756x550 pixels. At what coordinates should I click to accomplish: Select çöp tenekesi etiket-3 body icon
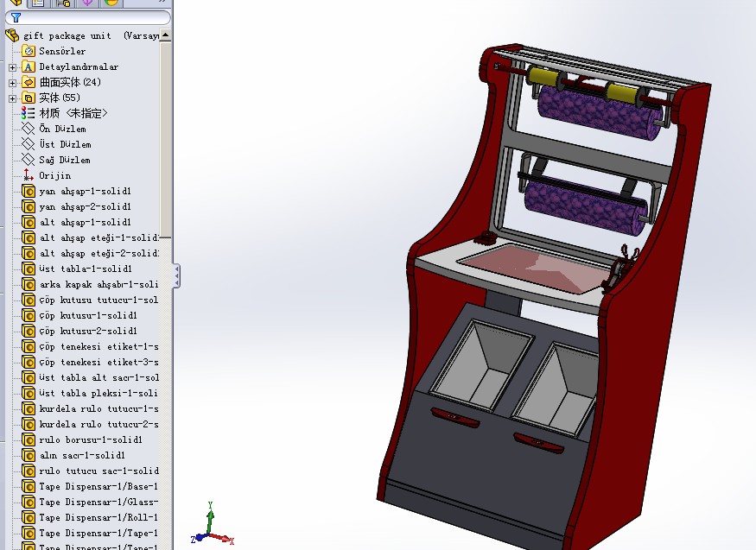(29, 362)
